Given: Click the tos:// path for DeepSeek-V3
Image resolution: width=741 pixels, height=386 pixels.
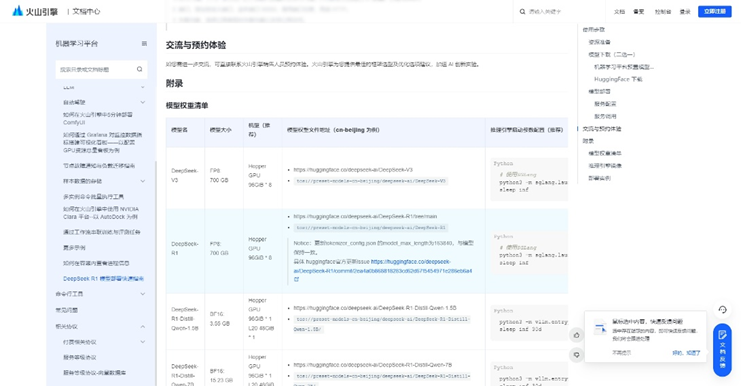Looking at the screenshot, I should pyautogui.click(x=371, y=181).
